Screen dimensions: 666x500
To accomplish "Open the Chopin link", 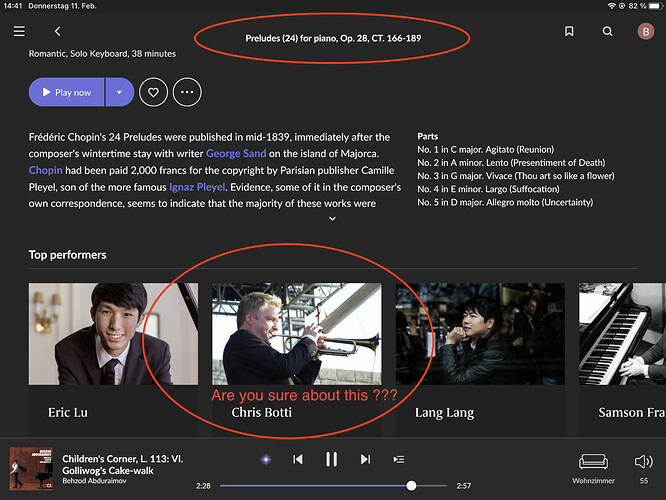I will point(45,170).
